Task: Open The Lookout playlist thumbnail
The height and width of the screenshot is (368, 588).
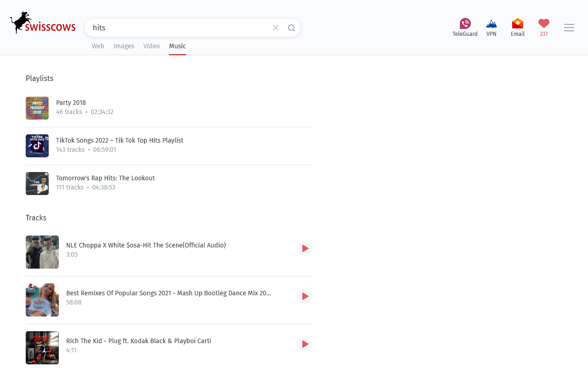Action: coord(37,184)
